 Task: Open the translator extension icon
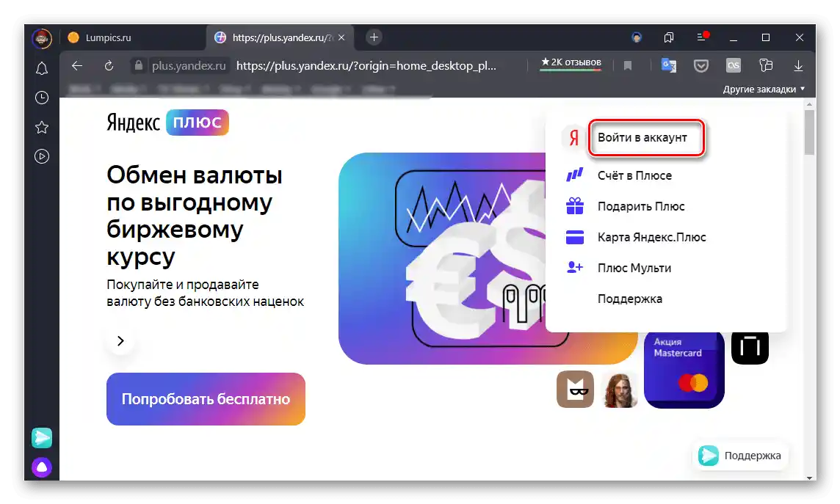(669, 65)
